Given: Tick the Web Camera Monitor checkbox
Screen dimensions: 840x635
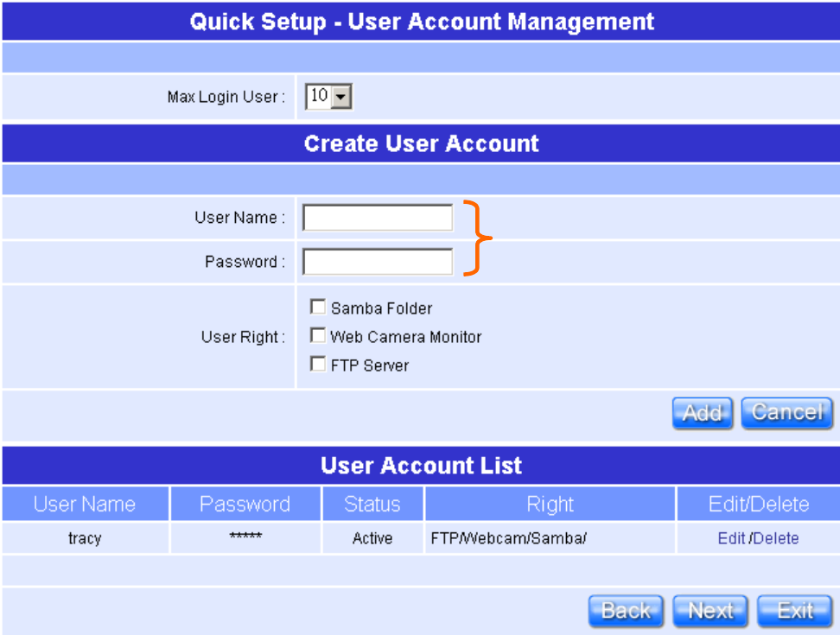Looking at the screenshot, I should (x=318, y=336).
